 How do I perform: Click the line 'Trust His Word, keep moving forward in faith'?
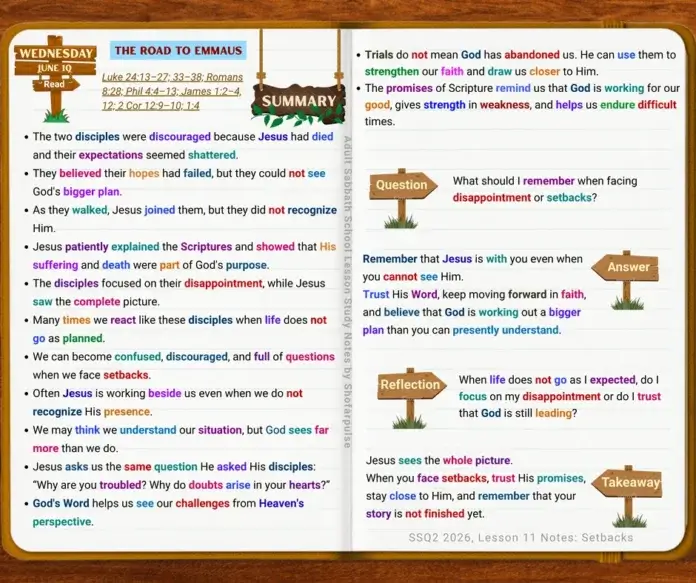coord(475,294)
